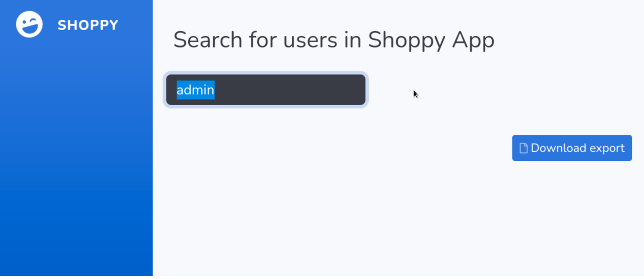
Task: Click the file icon on Download export
Action: pyautogui.click(x=523, y=148)
